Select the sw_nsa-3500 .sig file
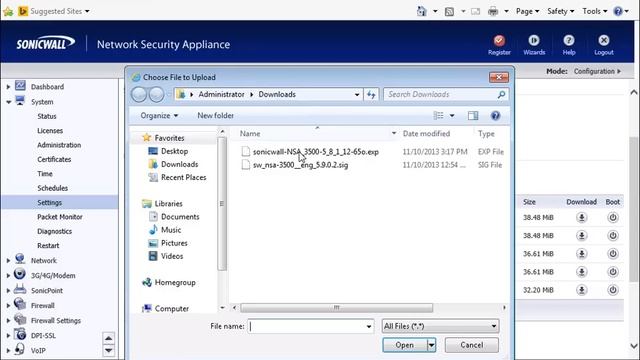Viewport: 640px width, 360px height. (x=300, y=165)
